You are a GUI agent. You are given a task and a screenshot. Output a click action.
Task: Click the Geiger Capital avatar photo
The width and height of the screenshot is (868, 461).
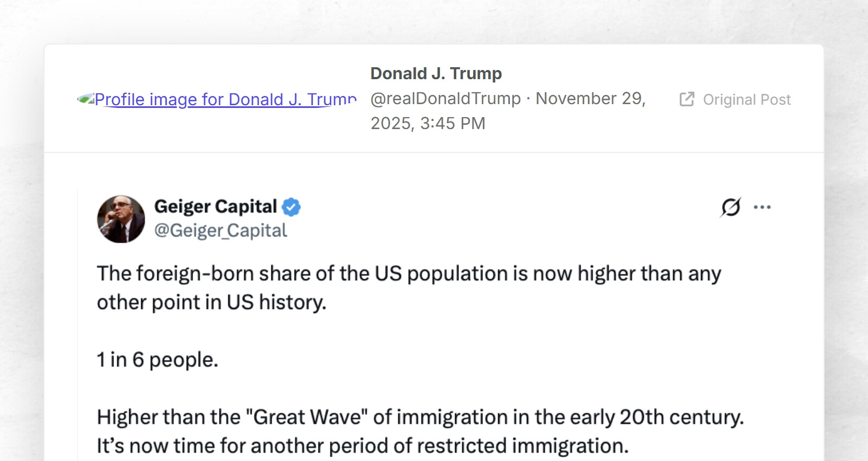(x=121, y=219)
